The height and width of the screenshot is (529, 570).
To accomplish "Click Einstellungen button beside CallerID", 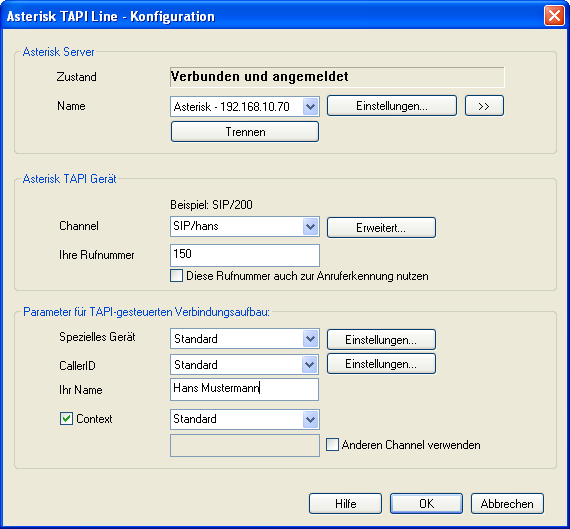I will coord(381,364).
